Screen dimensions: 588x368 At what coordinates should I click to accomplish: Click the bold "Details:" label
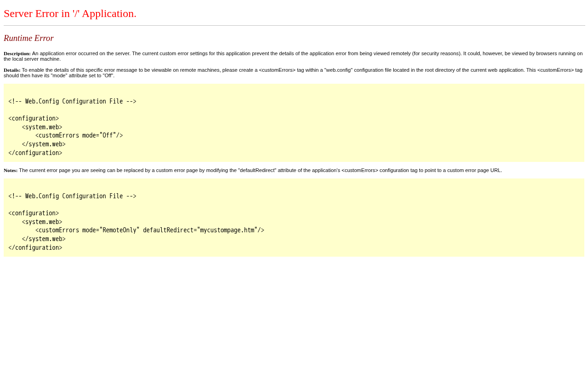click(12, 70)
